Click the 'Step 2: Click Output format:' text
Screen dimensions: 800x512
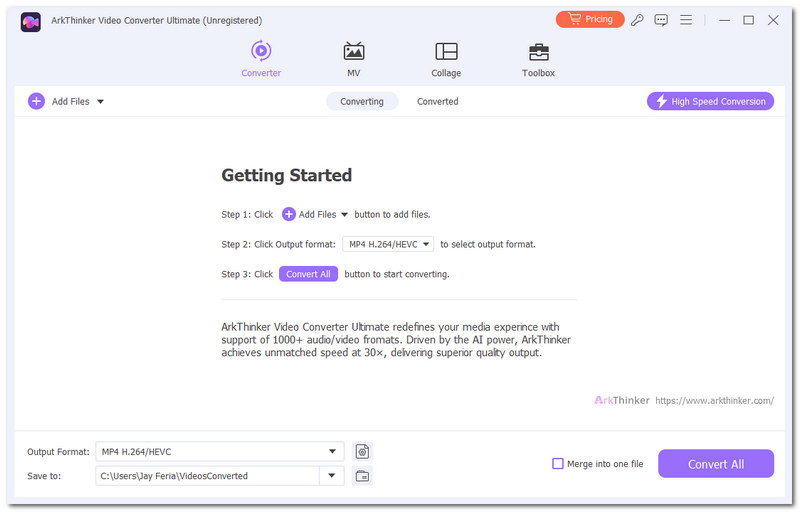[279, 244]
